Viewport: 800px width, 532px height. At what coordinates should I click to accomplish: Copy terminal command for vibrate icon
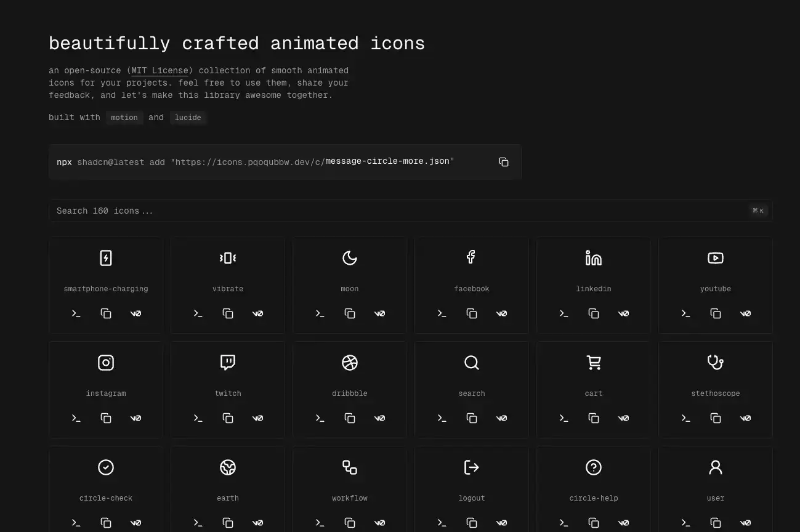click(x=198, y=313)
